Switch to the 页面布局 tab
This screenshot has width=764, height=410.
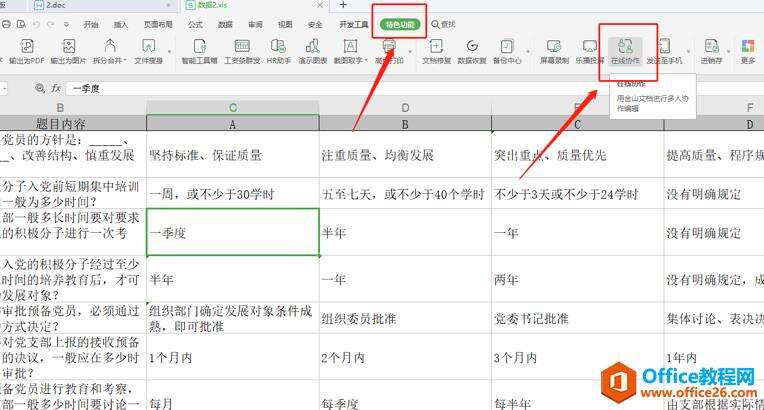coord(158,24)
